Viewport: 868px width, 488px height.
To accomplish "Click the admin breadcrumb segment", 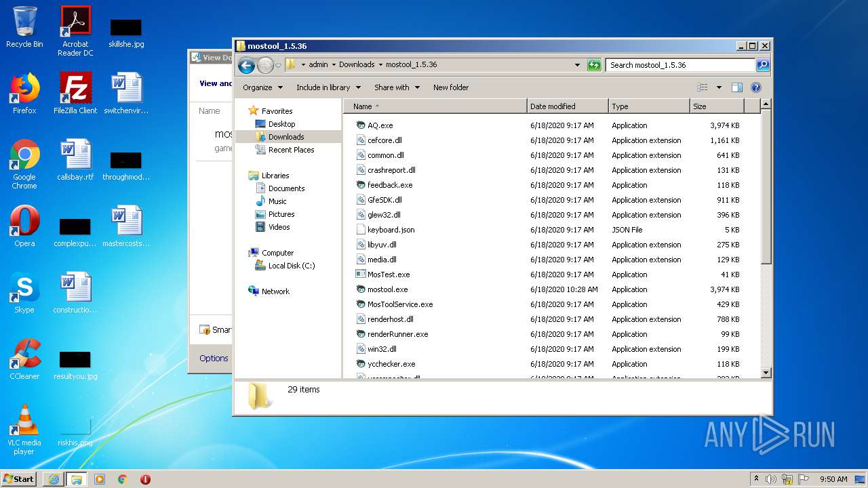I will (x=318, y=65).
